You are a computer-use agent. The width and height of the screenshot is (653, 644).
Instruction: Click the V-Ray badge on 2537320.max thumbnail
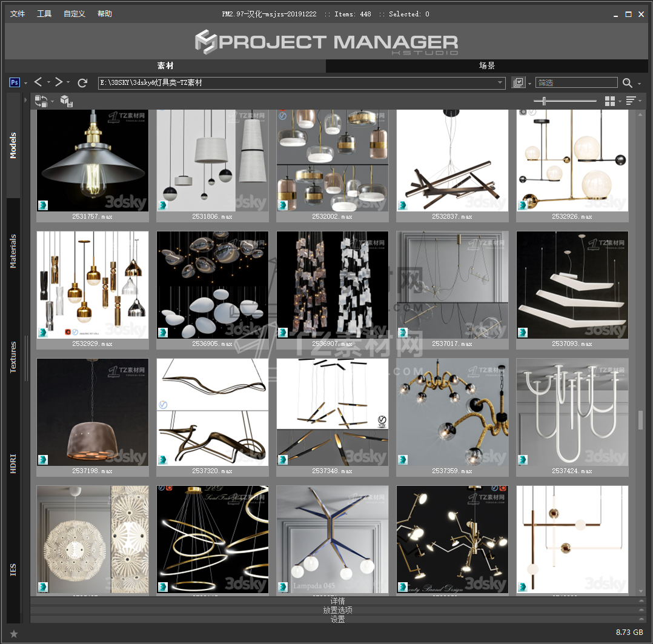click(163, 405)
